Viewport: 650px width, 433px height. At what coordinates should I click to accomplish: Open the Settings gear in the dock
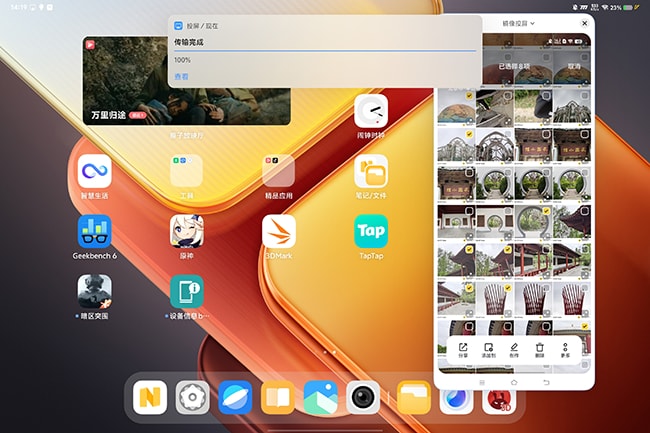tap(192, 397)
